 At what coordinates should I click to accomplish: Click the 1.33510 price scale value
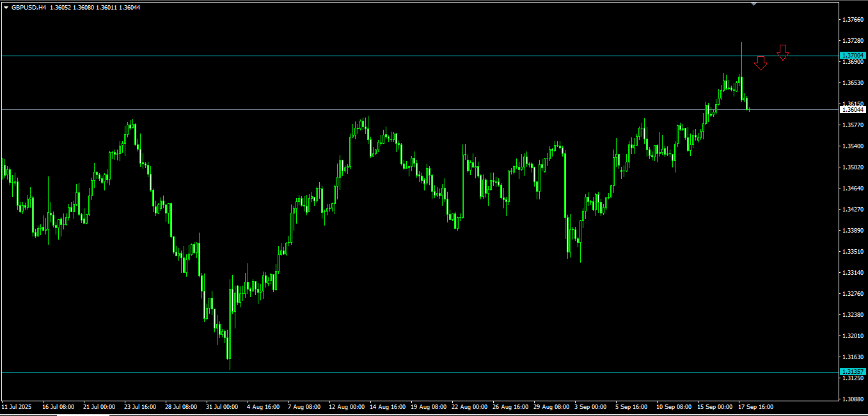(x=854, y=252)
